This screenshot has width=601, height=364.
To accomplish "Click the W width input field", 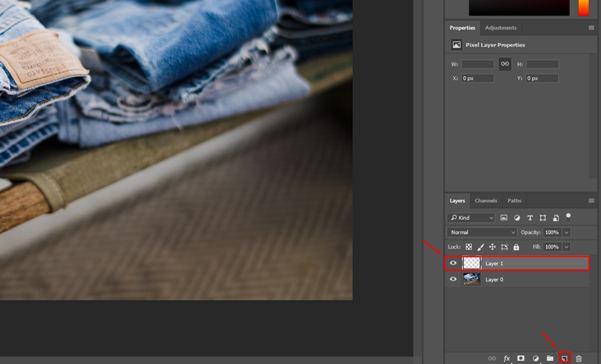I will (477, 64).
